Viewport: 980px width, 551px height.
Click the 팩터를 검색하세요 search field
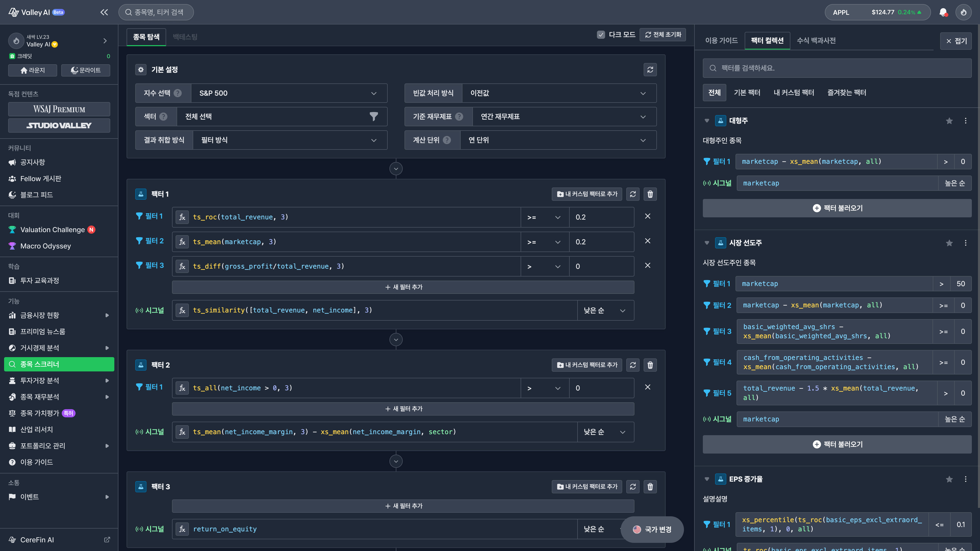(837, 68)
